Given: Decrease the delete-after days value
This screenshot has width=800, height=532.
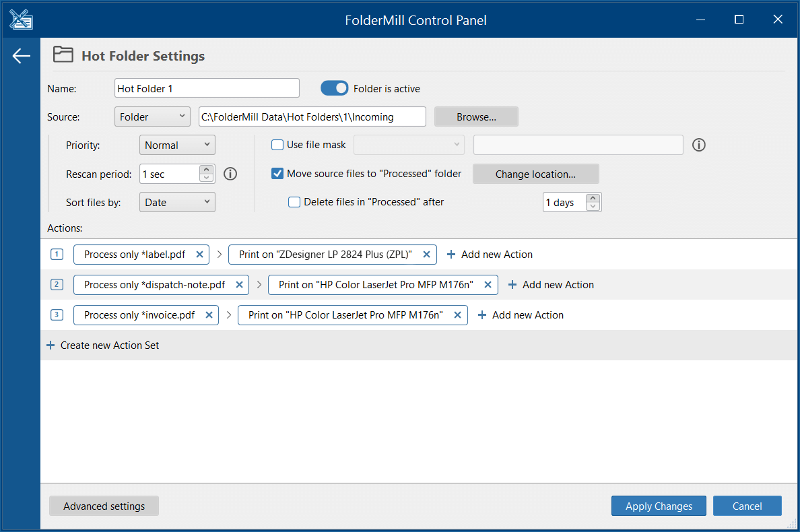Looking at the screenshot, I should (593, 206).
